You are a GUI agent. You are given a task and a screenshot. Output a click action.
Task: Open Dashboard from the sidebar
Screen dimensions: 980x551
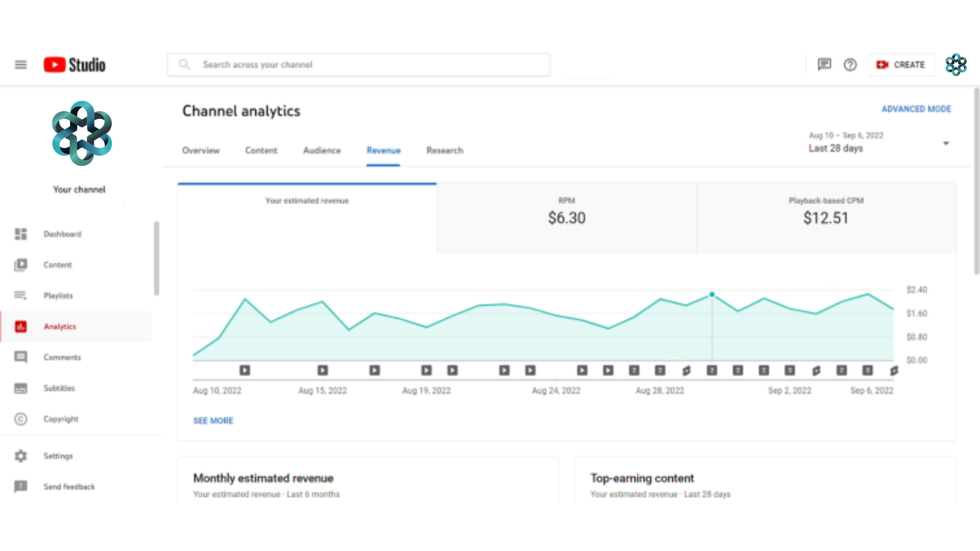(x=62, y=234)
